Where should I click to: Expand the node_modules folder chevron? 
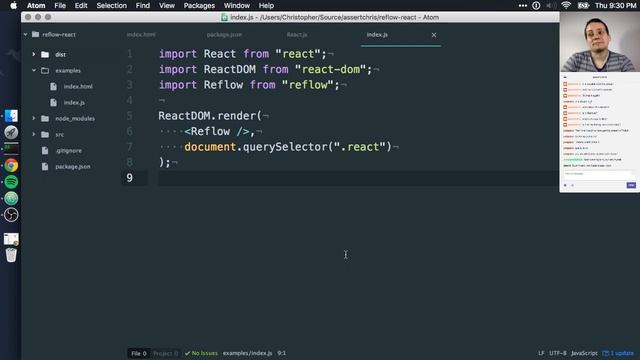coord(34,118)
